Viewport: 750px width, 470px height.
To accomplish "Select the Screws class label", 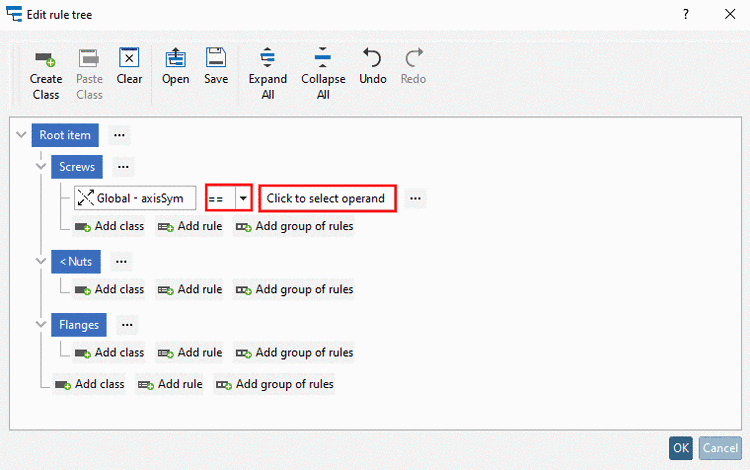I will coord(77,167).
